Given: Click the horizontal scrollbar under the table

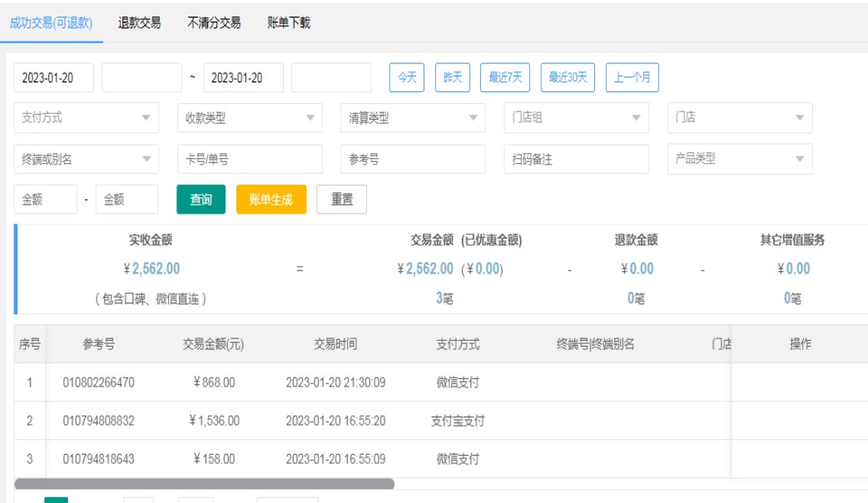Looking at the screenshot, I should (205, 483).
